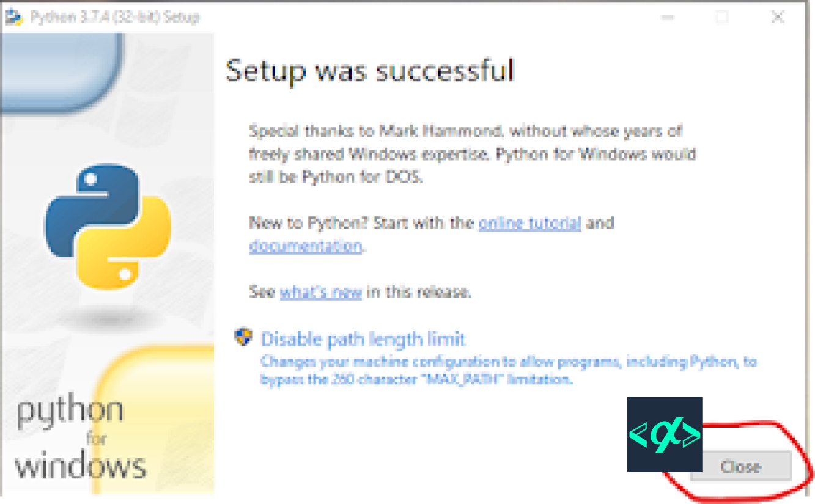The width and height of the screenshot is (815, 504).
Task: Close the setup window with the X
Action: (x=777, y=17)
